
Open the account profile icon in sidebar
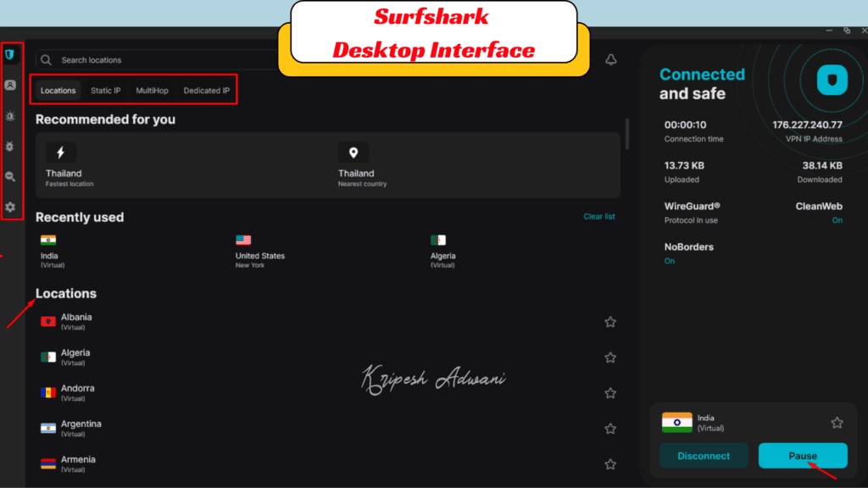[x=11, y=85]
